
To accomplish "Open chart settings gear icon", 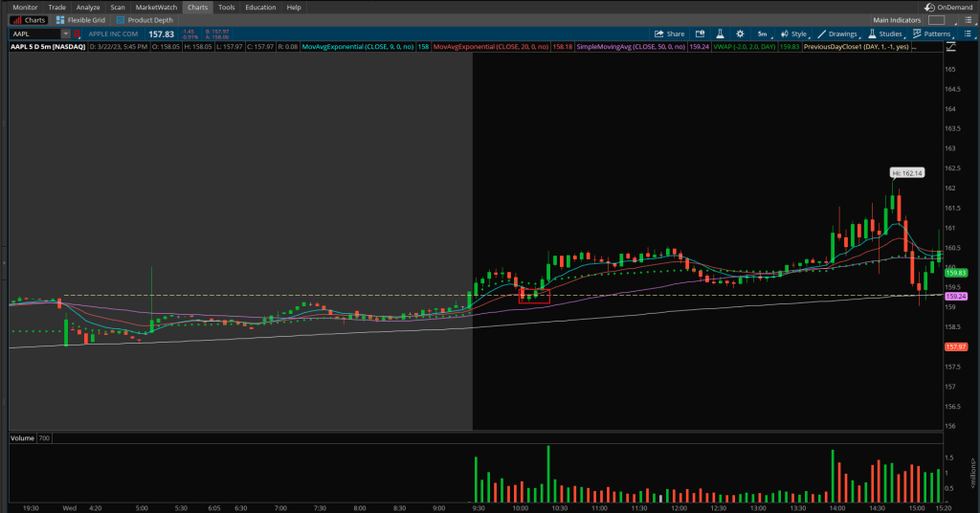I will tap(740, 33).
